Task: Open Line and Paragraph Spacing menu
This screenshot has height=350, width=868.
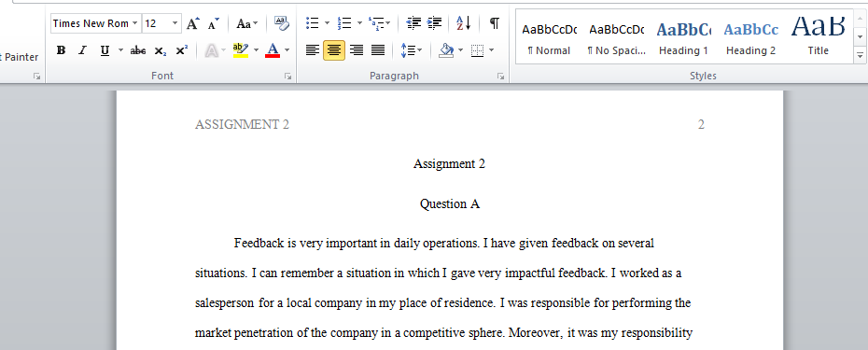Action: click(412, 50)
